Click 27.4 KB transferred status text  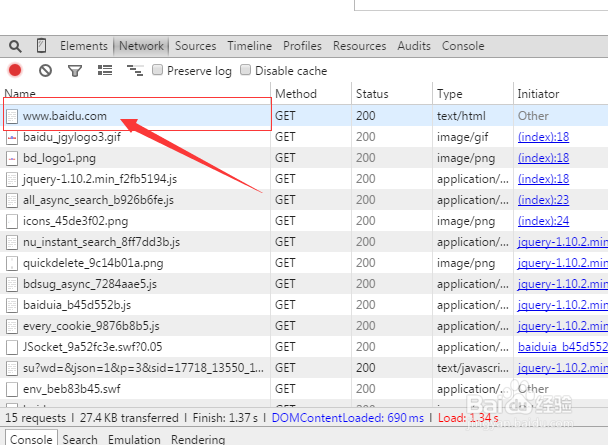click(x=129, y=418)
